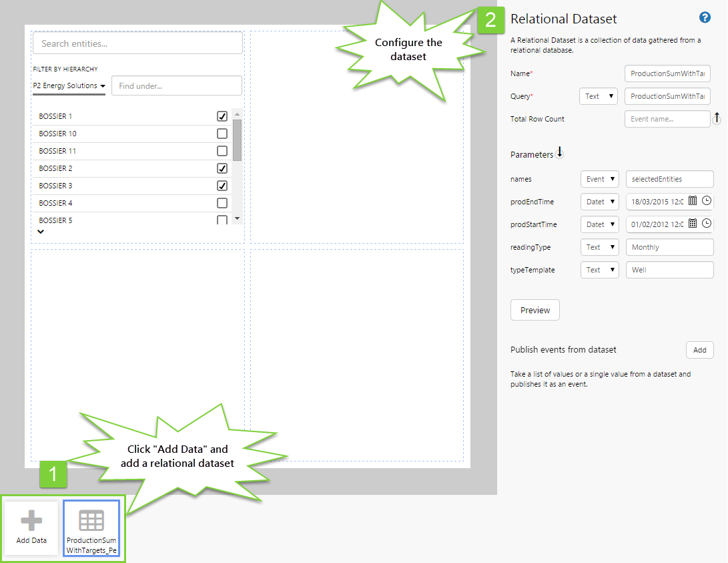Viewport: 728px width, 563px height.
Task: Open clock time picker for prodEndTime
Action: [x=707, y=201]
